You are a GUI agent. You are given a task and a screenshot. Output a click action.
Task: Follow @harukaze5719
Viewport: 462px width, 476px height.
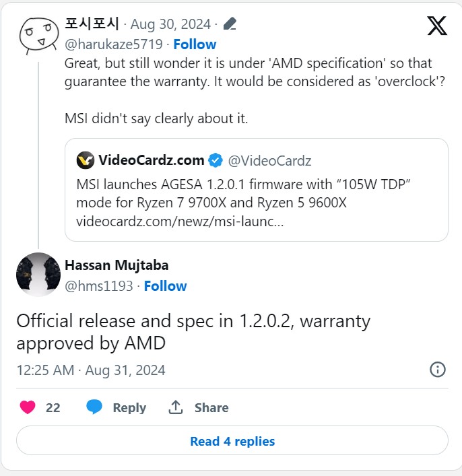pyautogui.click(x=195, y=44)
